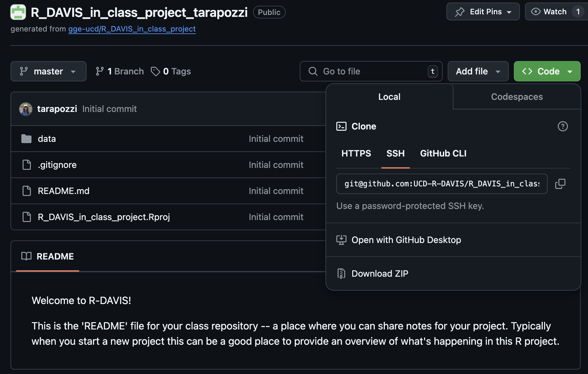The width and height of the screenshot is (588, 374).
Task: Open the Add file dropdown
Action: 478,71
